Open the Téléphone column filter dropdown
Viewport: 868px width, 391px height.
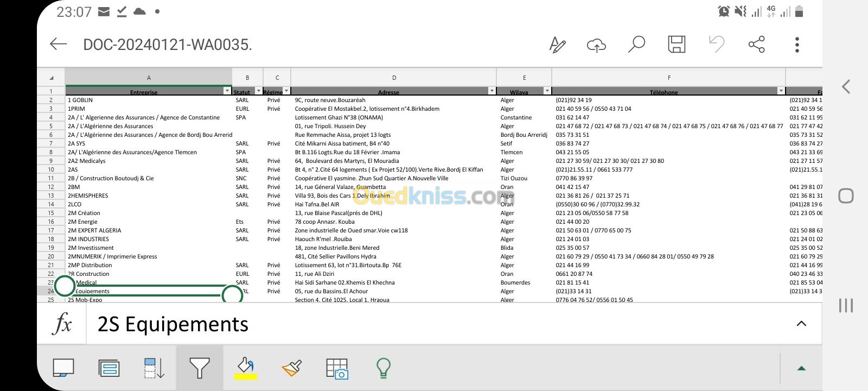point(781,91)
